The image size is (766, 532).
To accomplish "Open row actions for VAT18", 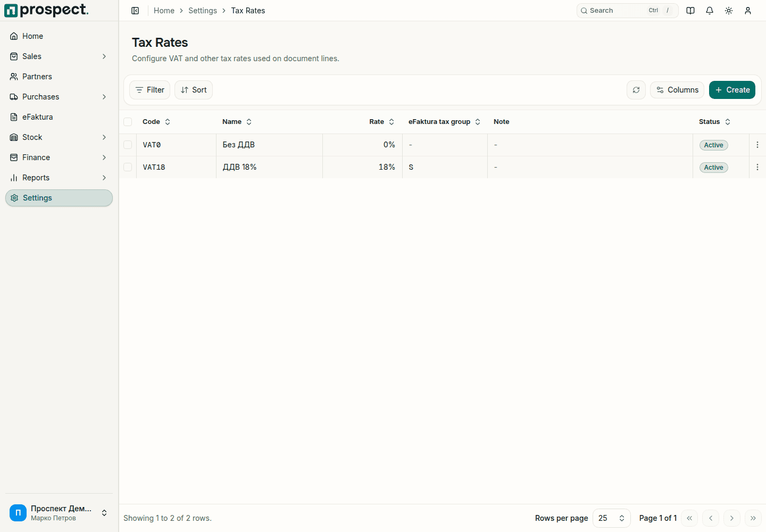I will pyautogui.click(x=757, y=167).
